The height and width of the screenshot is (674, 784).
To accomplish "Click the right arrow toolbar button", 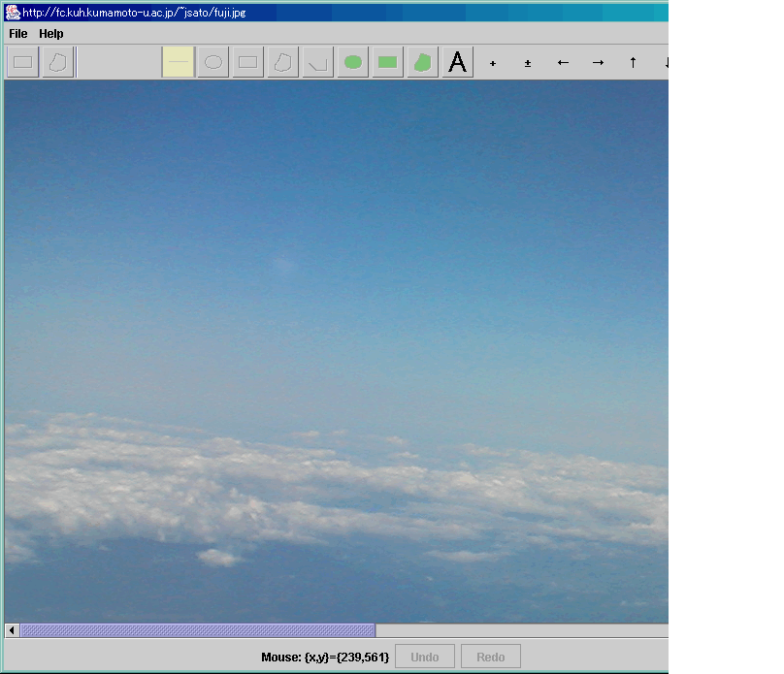I will coord(598,63).
